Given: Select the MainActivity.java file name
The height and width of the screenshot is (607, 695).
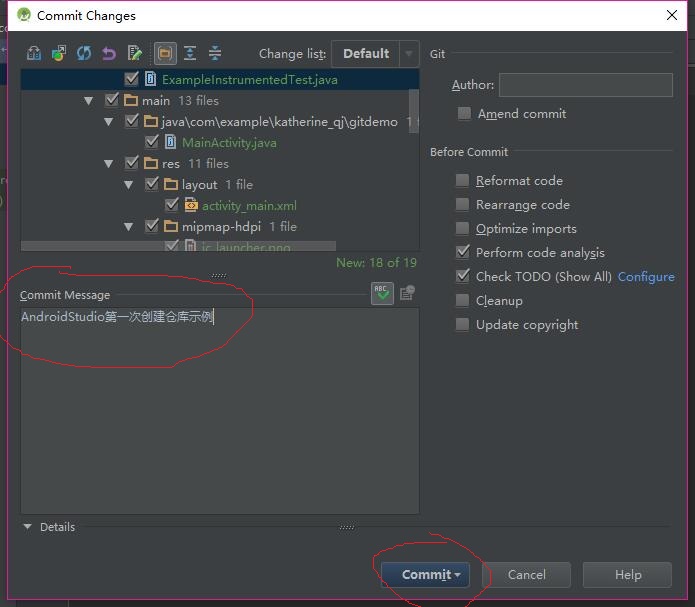Looking at the screenshot, I should click(229, 143).
